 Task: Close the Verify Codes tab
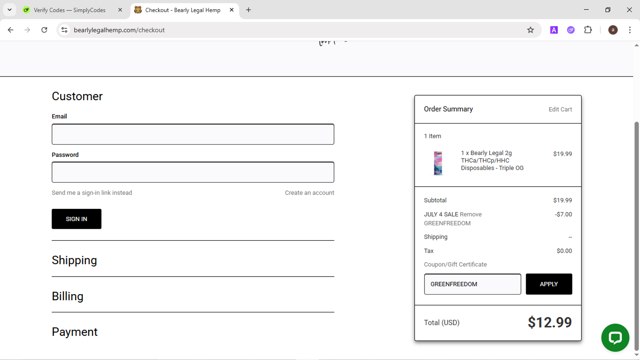[120, 10]
